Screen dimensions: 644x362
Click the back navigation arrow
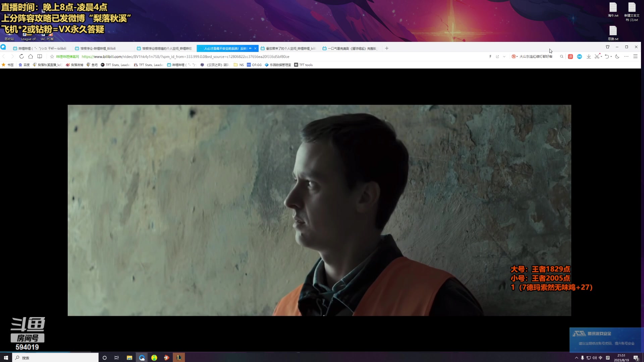(x=4, y=56)
